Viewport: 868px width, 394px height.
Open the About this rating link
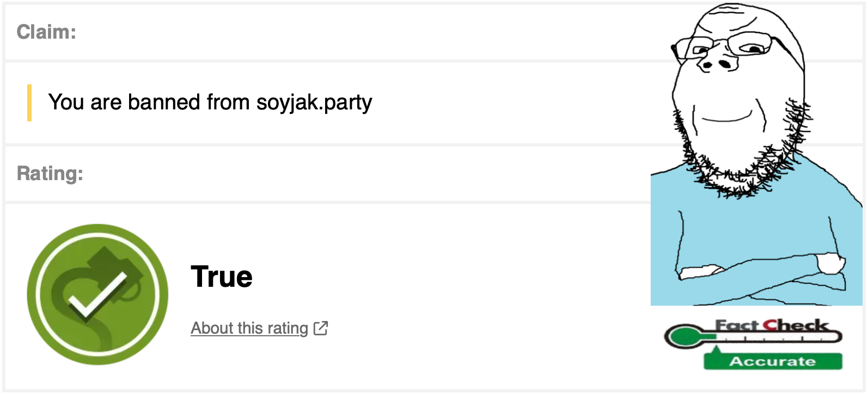point(249,328)
